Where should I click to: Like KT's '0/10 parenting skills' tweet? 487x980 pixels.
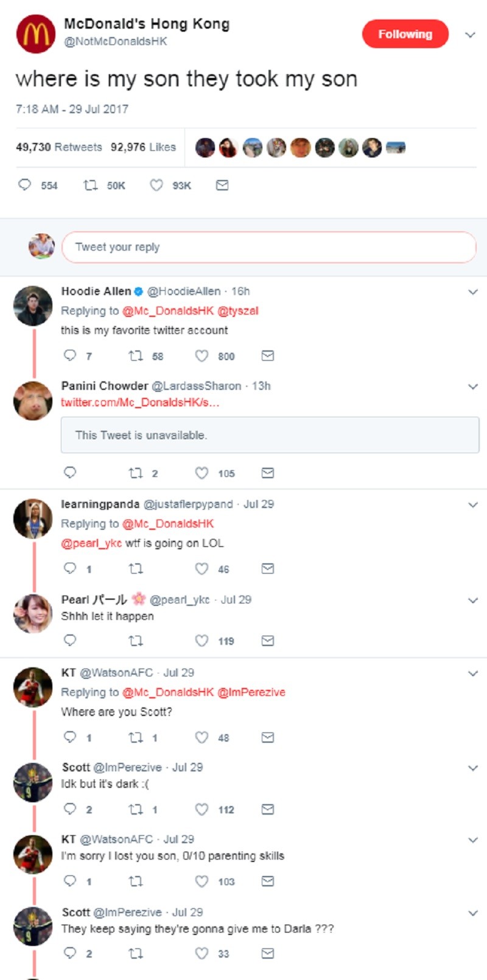point(201,881)
